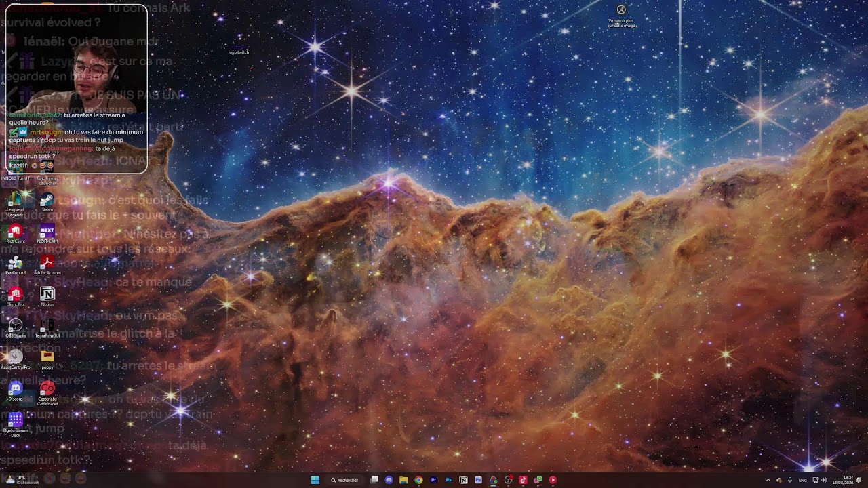Open File Explorer from the taskbar
The image size is (868, 488).
point(403,480)
